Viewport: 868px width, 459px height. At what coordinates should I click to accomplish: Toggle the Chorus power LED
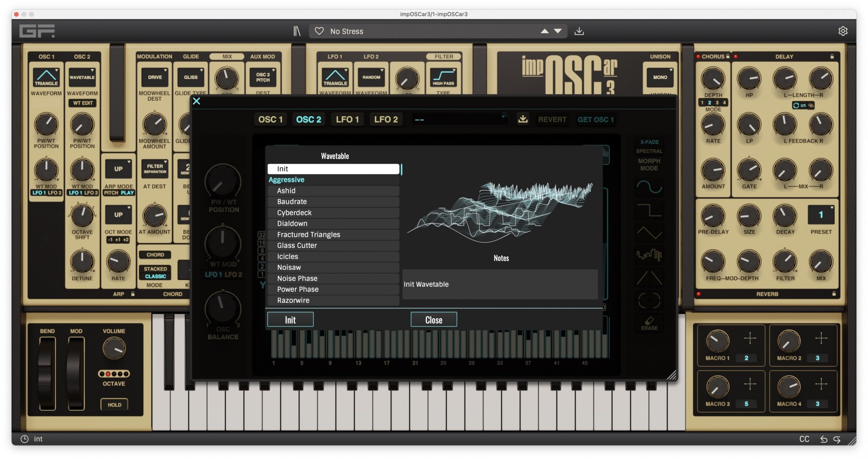click(698, 56)
